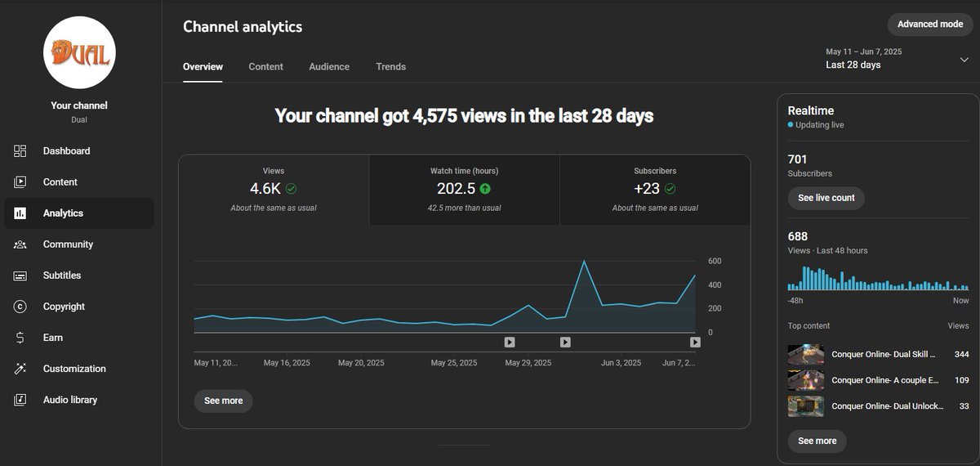Viewport: 980px width, 466px height.
Task: Click the Audio library icon
Action: point(20,400)
